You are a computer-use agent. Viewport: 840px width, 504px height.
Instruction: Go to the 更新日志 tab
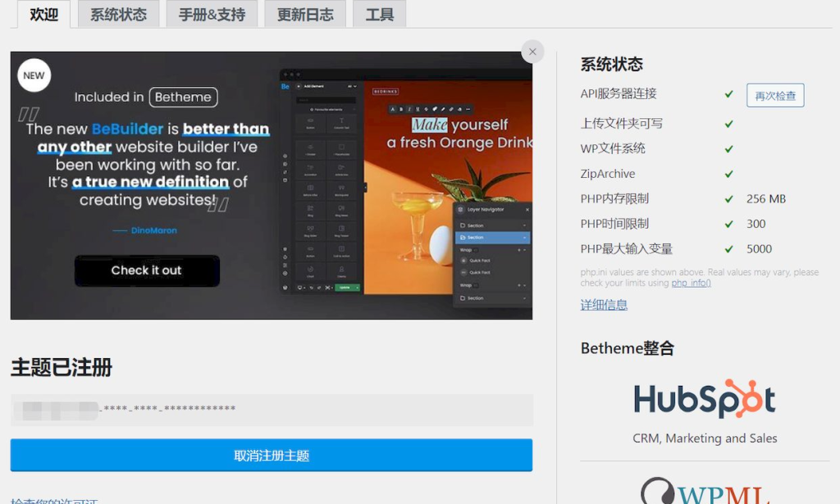point(305,15)
